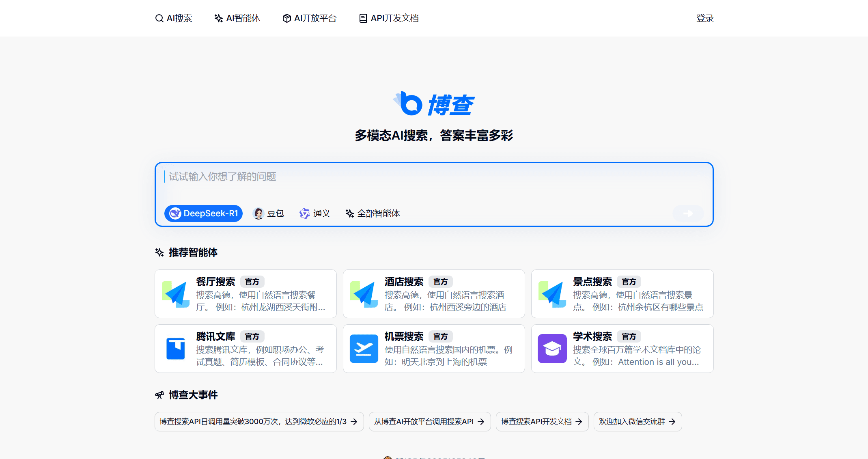
Task: Switch model to 豆包
Action: click(269, 213)
